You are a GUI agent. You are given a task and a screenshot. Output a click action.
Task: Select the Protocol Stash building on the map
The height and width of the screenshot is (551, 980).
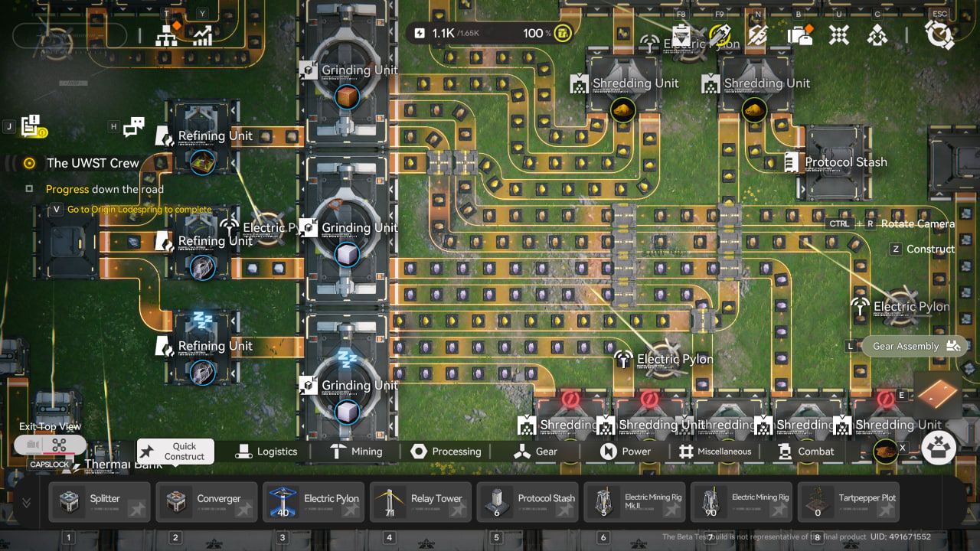[x=835, y=162]
